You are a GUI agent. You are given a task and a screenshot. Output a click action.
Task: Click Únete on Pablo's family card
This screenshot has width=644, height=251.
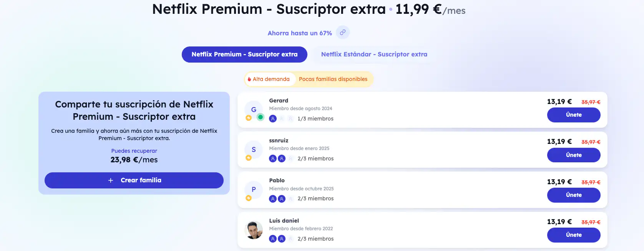pyautogui.click(x=573, y=195)
